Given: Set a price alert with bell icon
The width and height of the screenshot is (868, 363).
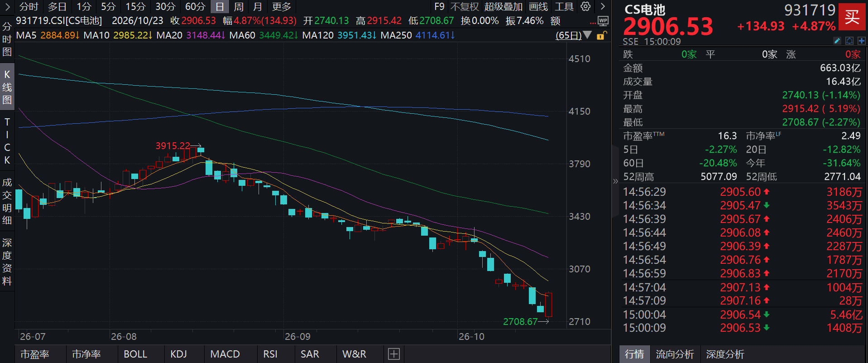Looking at the screenshot, I should (x=849, y=41).
